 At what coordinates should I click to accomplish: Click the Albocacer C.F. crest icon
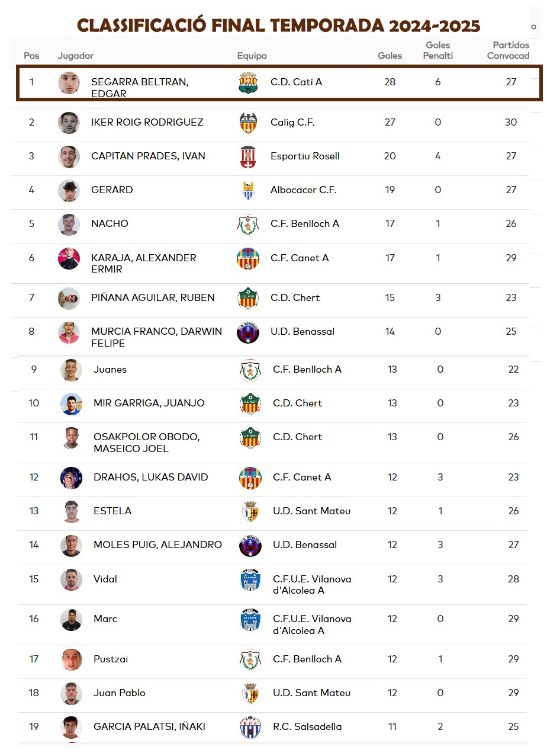pos(248,190)
